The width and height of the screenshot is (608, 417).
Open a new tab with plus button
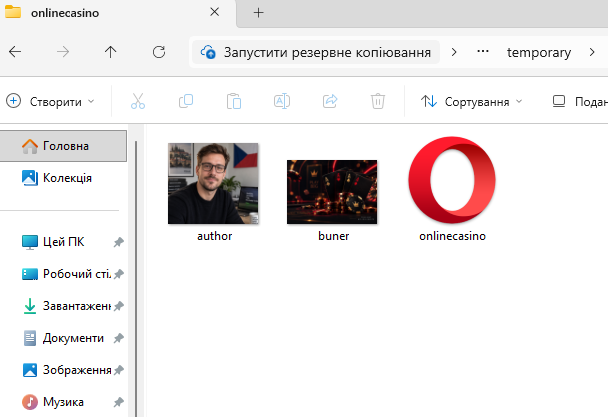pyautogui.click(x=258, y=13)
